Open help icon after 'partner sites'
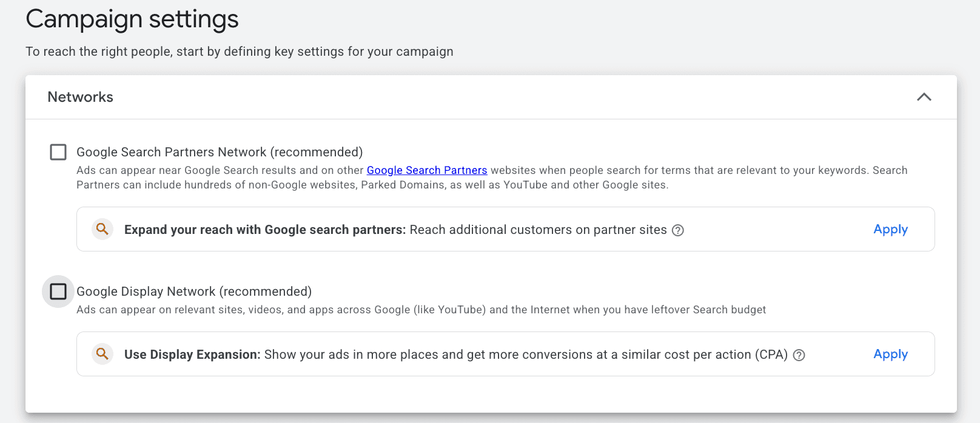The width and height of the screenshot is (980, 423). click(678, 230)
